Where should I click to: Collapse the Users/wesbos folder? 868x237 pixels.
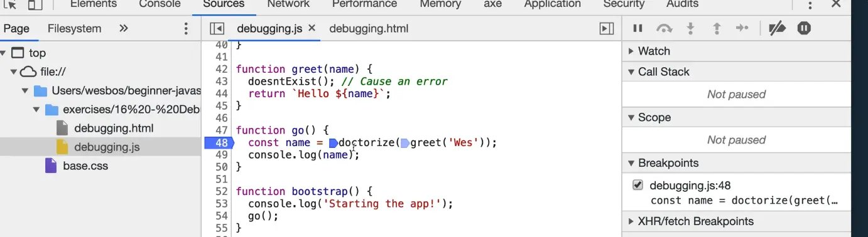pyautogui.click(x=24, y=91)
